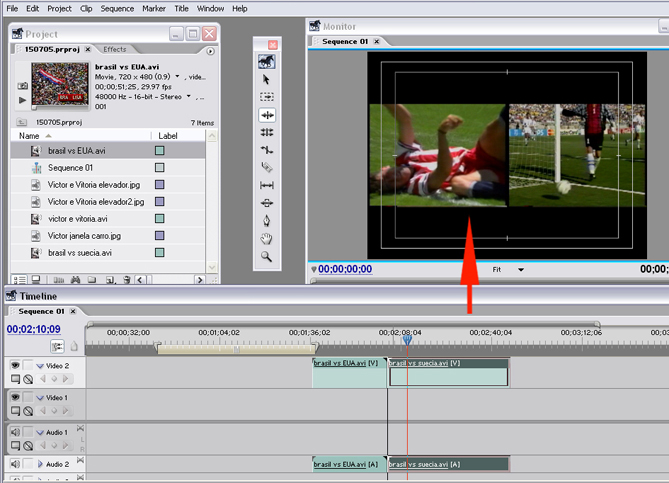This screenshot has height=483, width=669.
Task: Select the Selection arrow tool
Action: [267, 79]
